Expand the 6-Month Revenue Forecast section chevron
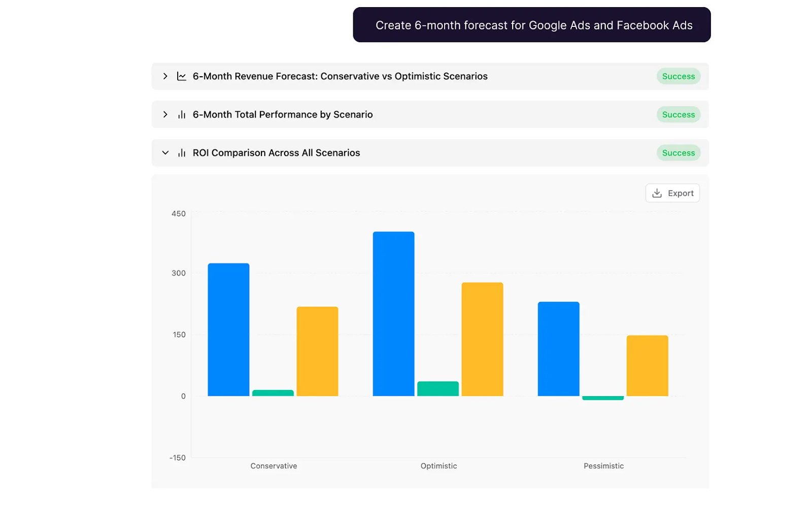Image resolution: width=812 pixels, height=510 pixels. tap(165, 76)
